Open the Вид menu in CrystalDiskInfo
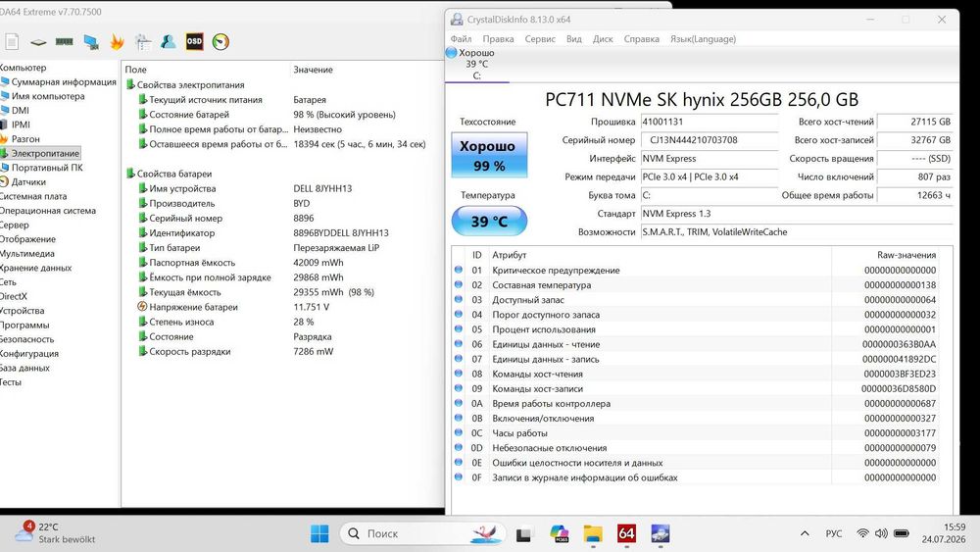 click(573, 39)
